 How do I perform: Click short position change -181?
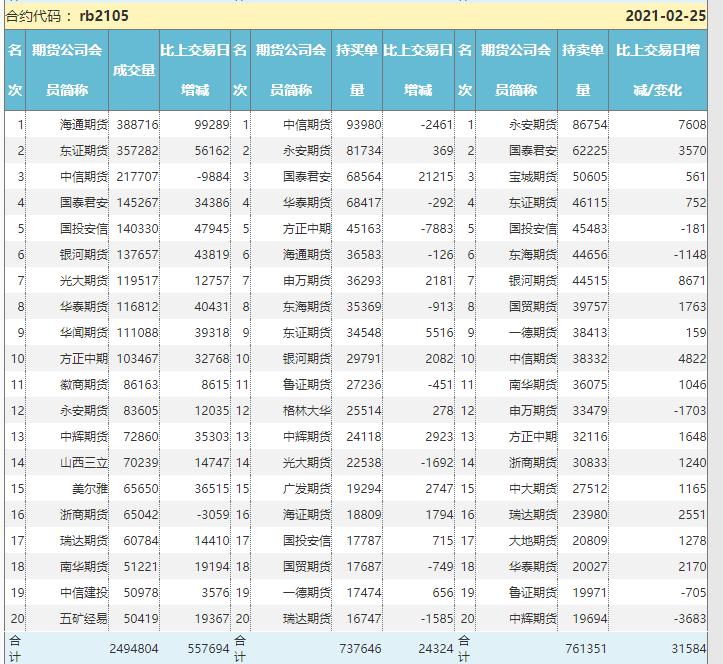point(693,229)
